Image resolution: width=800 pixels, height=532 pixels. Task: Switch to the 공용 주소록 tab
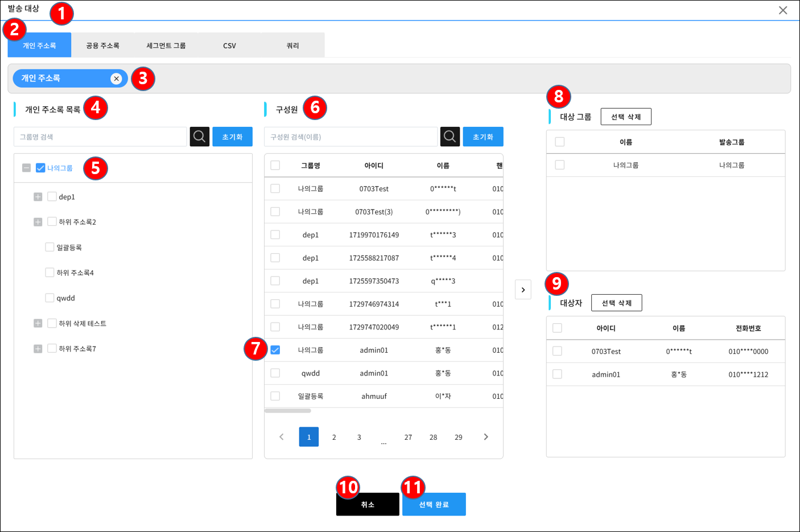[x=103, y=45]
